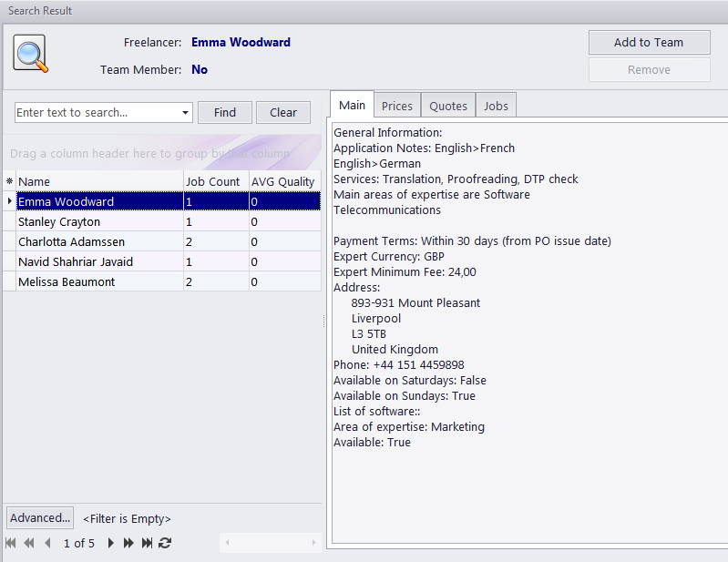Click the panel splitter handle dots
The width and height of the screenshot is (728, 562).
(x=323, y=321)
